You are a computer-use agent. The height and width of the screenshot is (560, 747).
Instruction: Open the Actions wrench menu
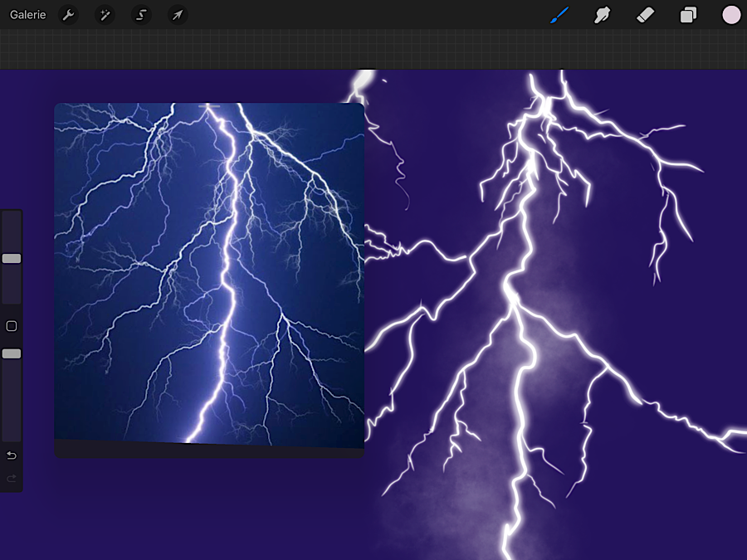click(69, 15)
